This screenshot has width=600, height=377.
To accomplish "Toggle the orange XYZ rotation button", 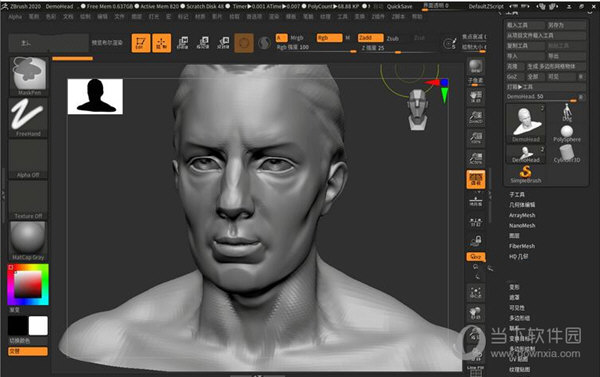I will coord(476,256).
